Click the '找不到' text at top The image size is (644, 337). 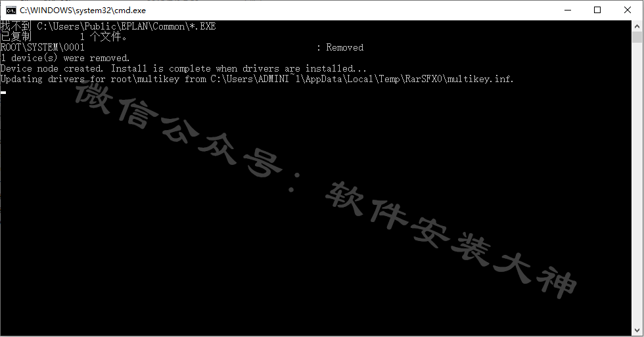[16, 26]
